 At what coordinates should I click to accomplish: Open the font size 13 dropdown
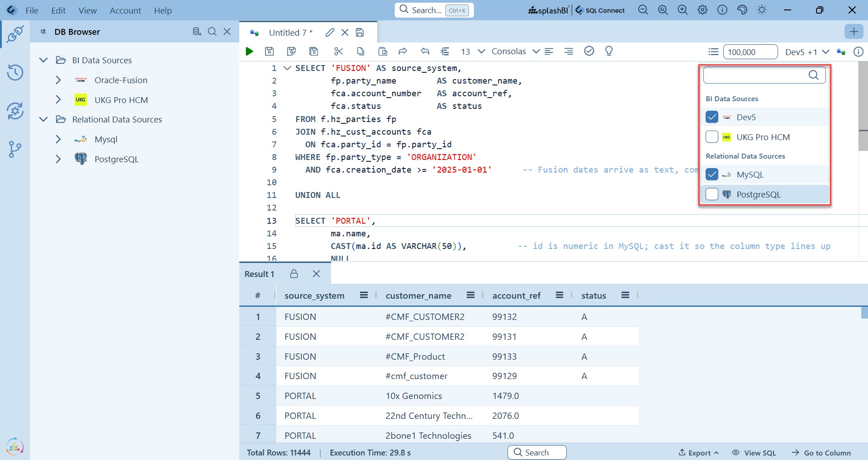pyautogui.click(x=473, y=52)
